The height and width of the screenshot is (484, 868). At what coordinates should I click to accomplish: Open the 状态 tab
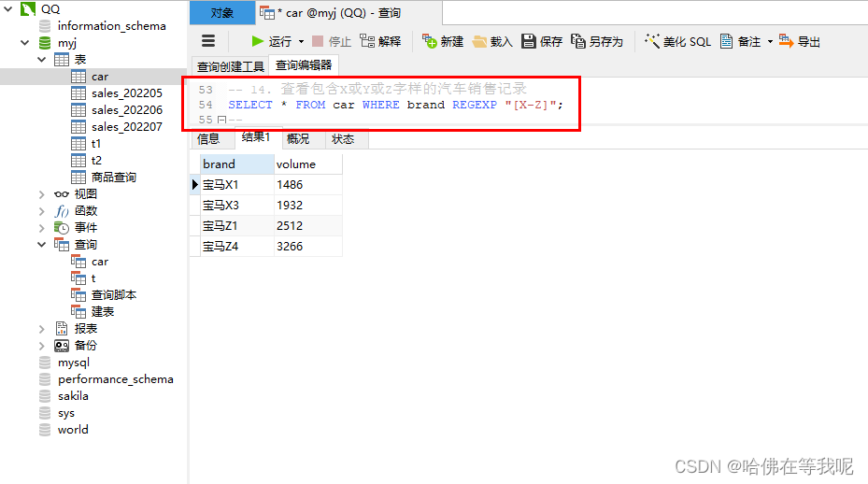[343, 139]
